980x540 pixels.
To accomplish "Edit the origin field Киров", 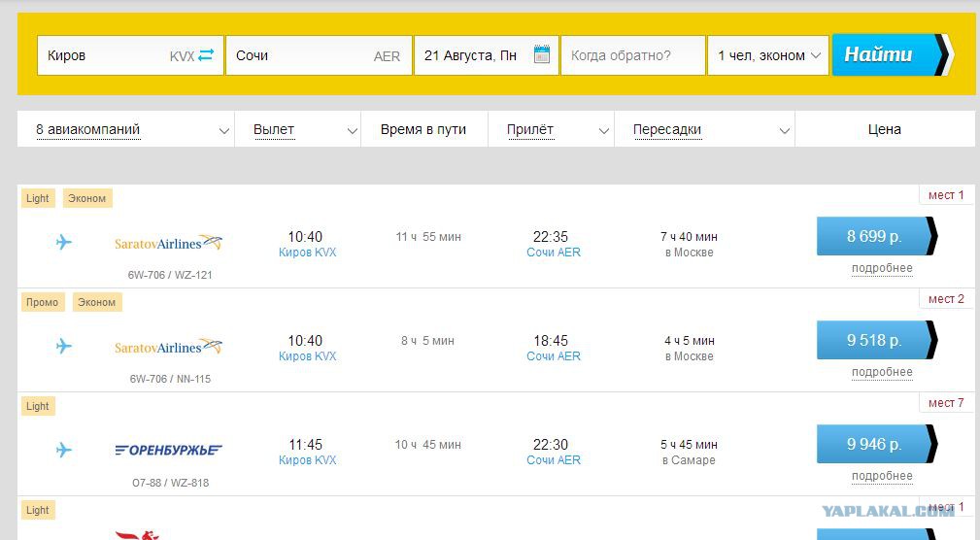I will (130, 55).
